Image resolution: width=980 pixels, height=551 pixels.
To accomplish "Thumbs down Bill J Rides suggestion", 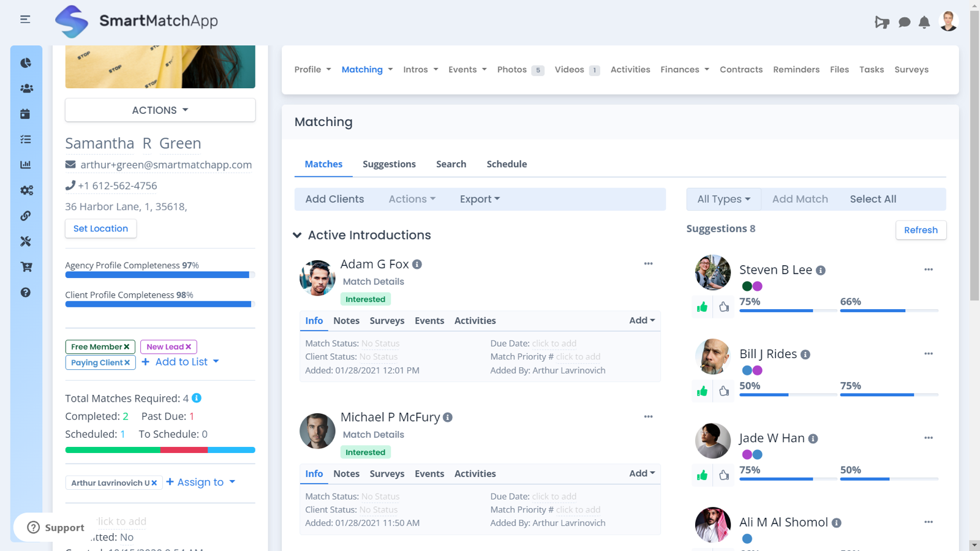I will (x=724, y=391).
